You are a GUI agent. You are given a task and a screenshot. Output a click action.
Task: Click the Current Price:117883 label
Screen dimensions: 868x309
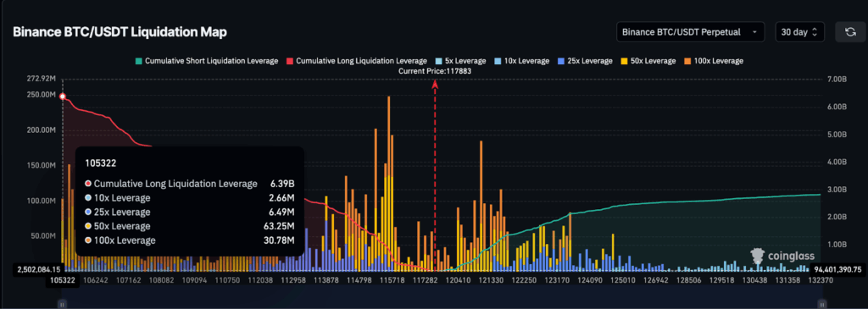tap(435, 71)
